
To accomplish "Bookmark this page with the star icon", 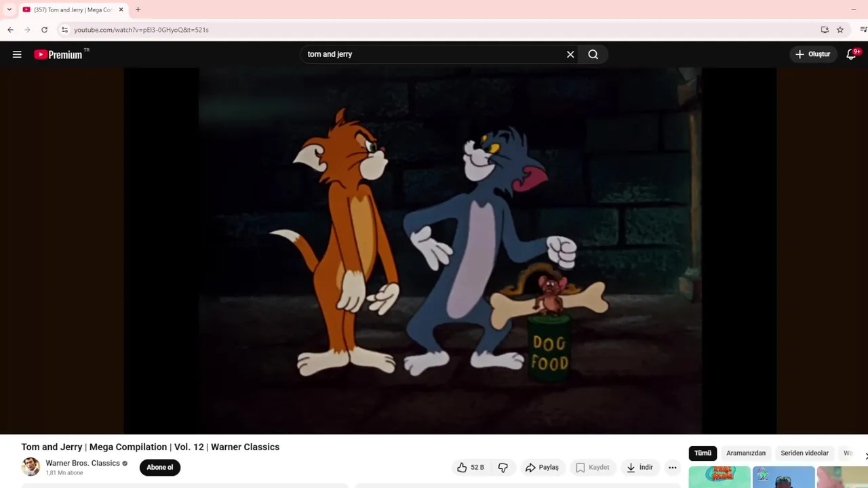I will (840, 30).
